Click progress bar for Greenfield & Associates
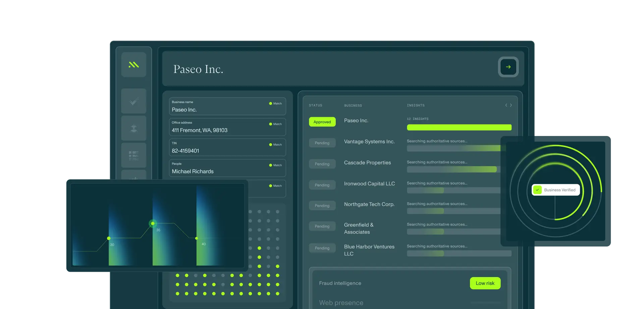Image resolution: width=644 pixels, height=309 pixels. pyautogui.click(x=453, y=232)
